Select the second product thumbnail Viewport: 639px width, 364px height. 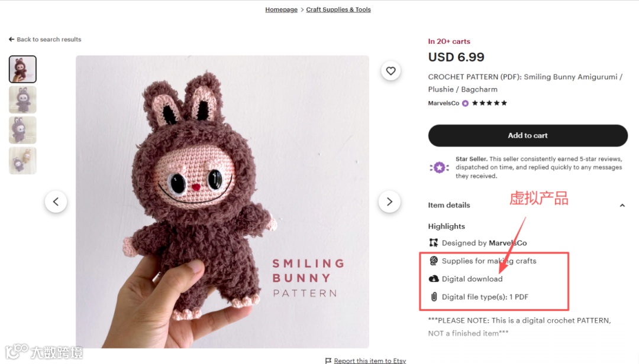click(22, 99)
